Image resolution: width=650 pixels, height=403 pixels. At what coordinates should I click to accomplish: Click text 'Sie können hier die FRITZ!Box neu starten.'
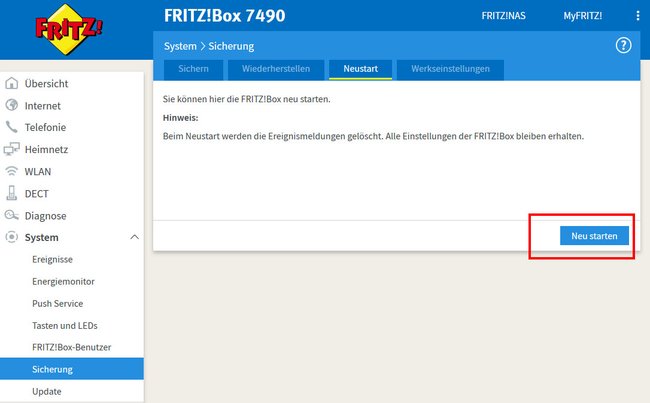pos(246,99)
